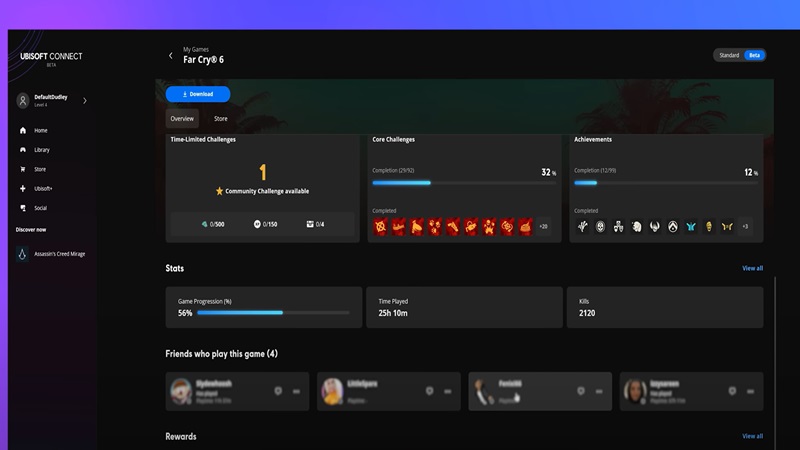
Task: Click the back arrow beside Far Cry 6
Action: click(x=170, y=56)
